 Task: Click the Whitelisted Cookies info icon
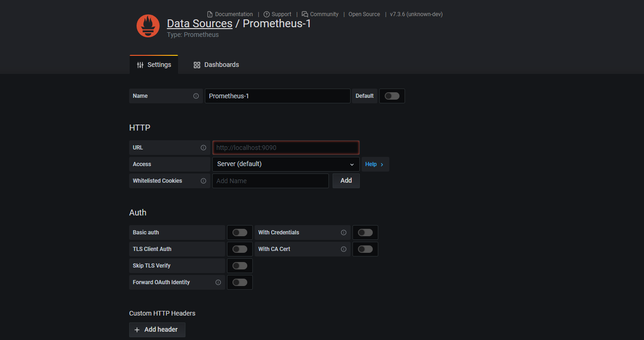(x=203, y=181)
